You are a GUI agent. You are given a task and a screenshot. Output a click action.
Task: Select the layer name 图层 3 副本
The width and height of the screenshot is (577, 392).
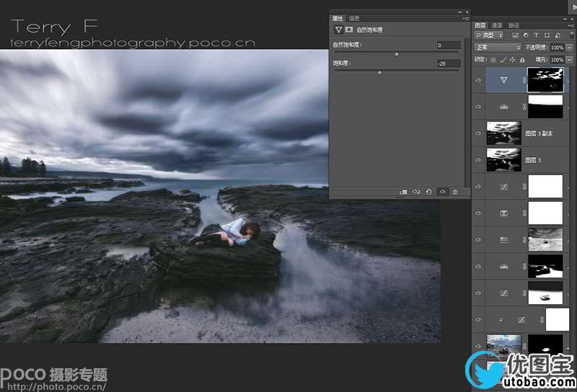click(539, 133)
